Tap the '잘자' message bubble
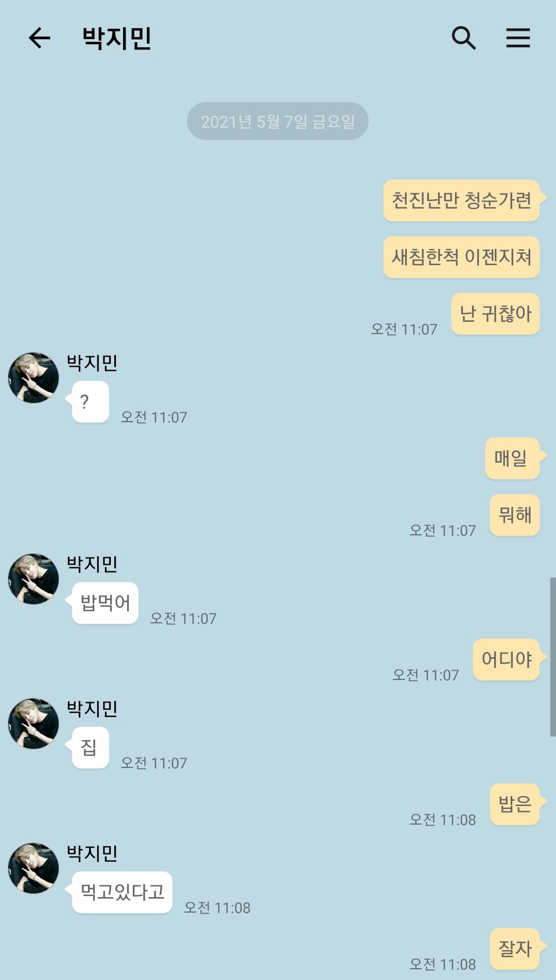The height and width of the screenshot is (980, 556). (x=515, y=949)
